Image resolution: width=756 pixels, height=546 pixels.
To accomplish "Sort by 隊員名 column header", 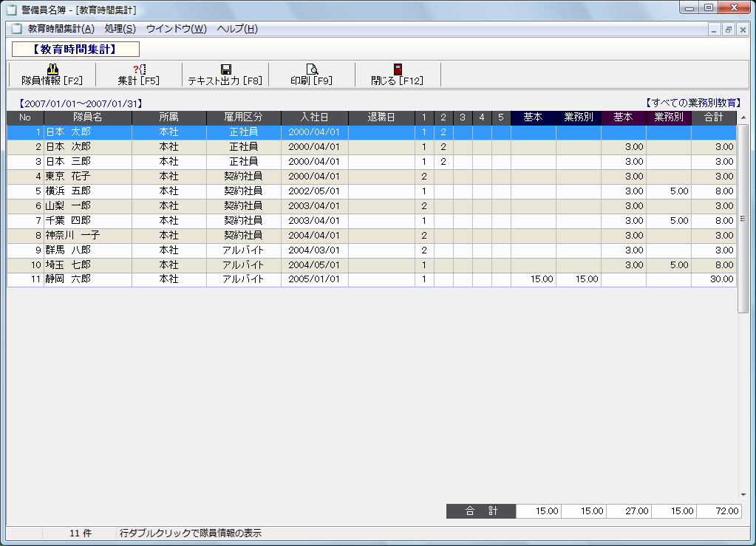I will 87,117.
